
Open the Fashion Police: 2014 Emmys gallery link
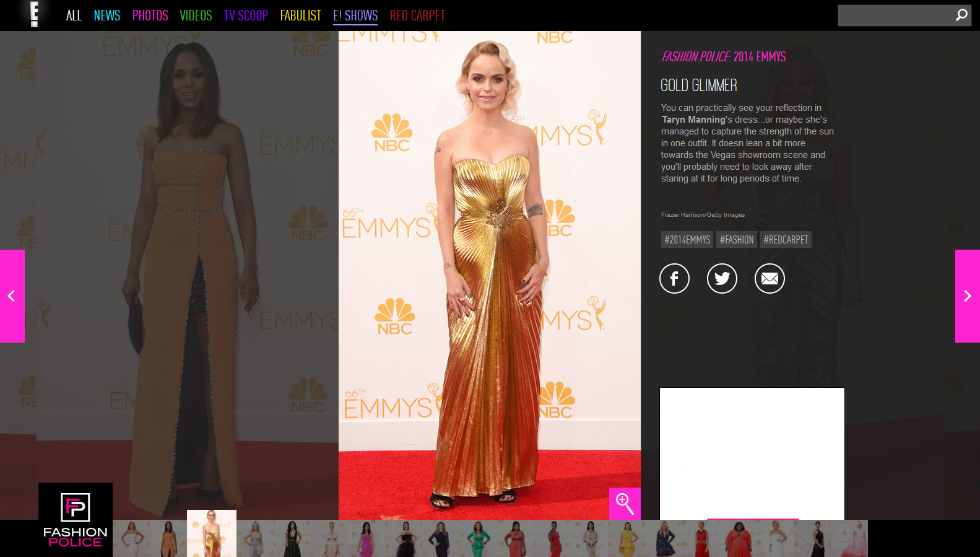[x=723, y=57]
